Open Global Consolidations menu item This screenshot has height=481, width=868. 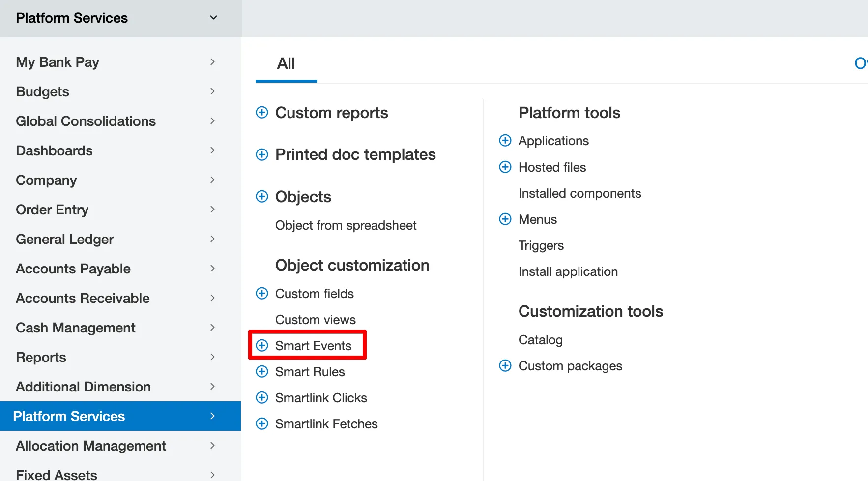(120, 121)
